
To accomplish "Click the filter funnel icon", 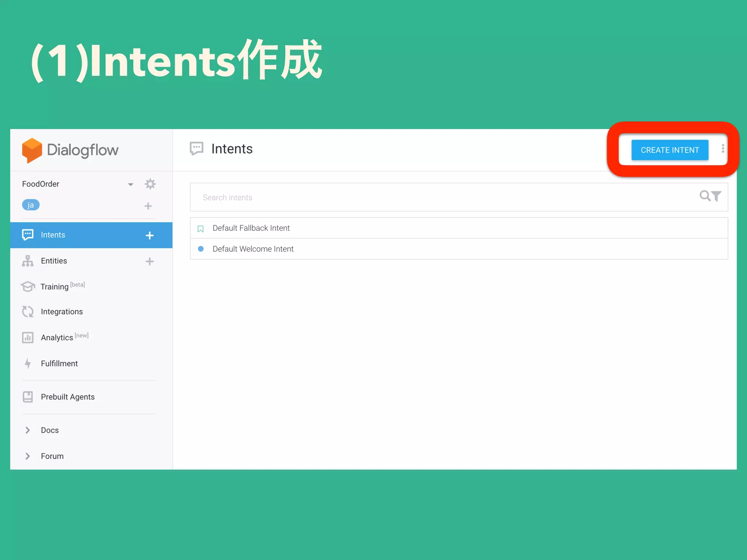I will (x=716, y=196).
